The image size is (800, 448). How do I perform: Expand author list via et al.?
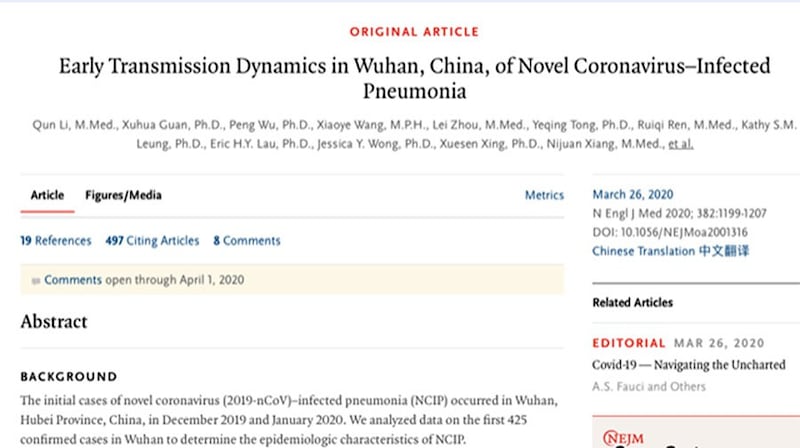(x=681, y=144)
